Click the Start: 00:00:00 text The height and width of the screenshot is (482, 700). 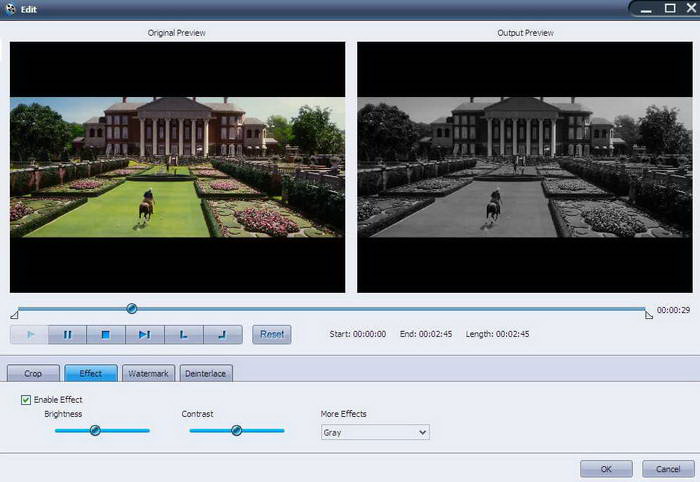tap(358, 334)
